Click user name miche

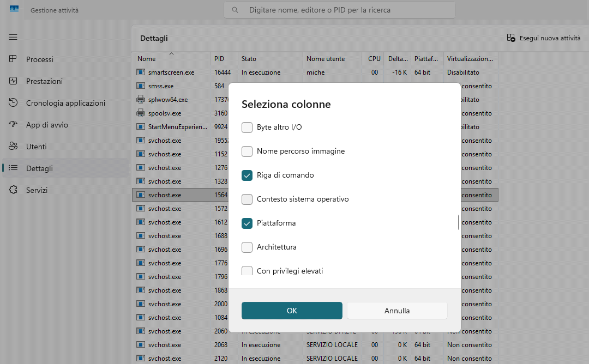pyautogui.click(x=315, y=72)
